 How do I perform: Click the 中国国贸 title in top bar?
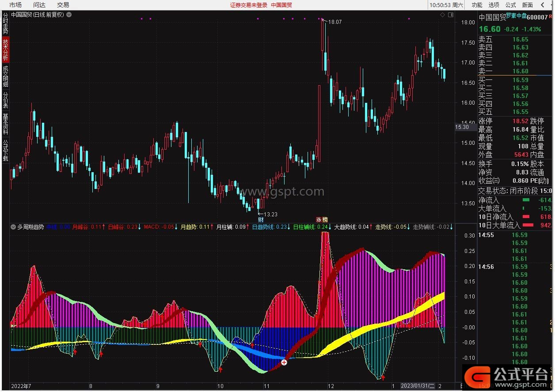[x=281, y=5]
